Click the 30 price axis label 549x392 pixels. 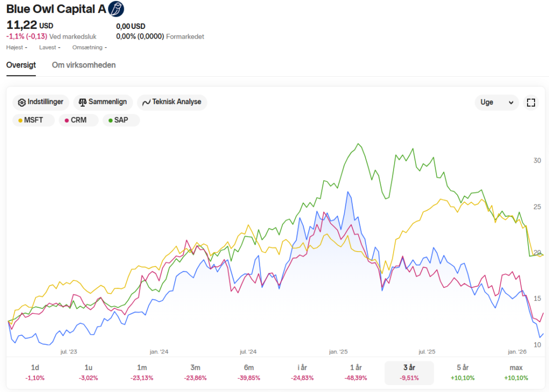(537, 160)
